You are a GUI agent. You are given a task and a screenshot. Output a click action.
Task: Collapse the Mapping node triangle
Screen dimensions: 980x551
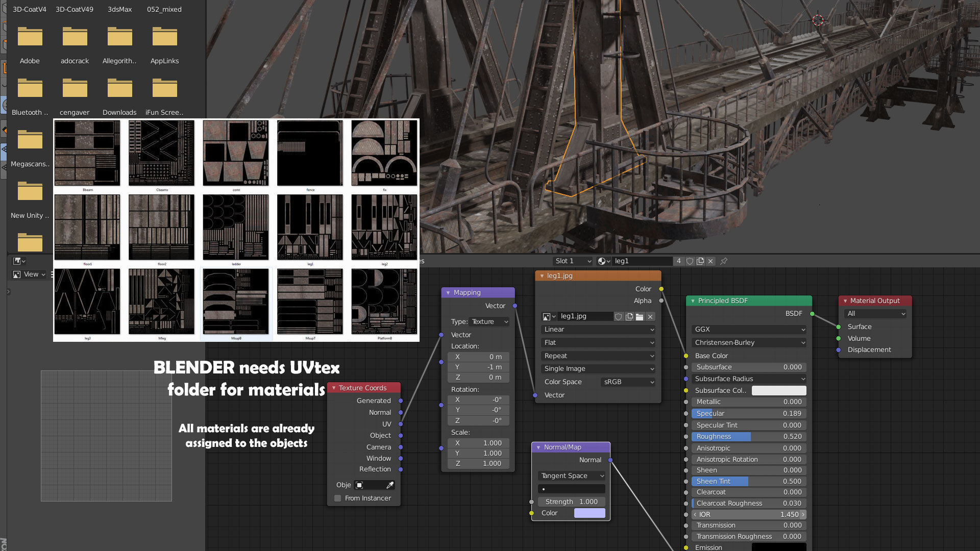(448, 293)
